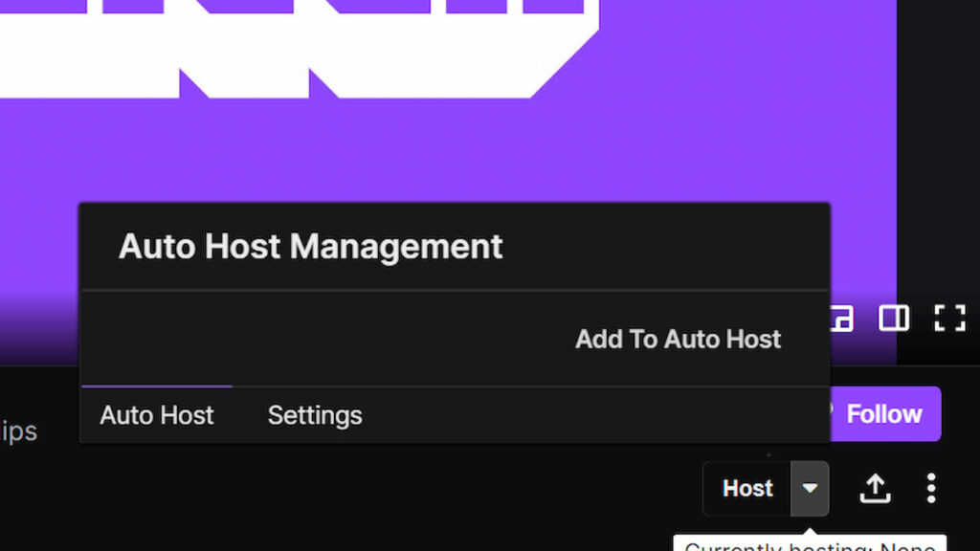Open hosting options beside the Host button
Screen dimensions: 980x551
click(811, 488)
